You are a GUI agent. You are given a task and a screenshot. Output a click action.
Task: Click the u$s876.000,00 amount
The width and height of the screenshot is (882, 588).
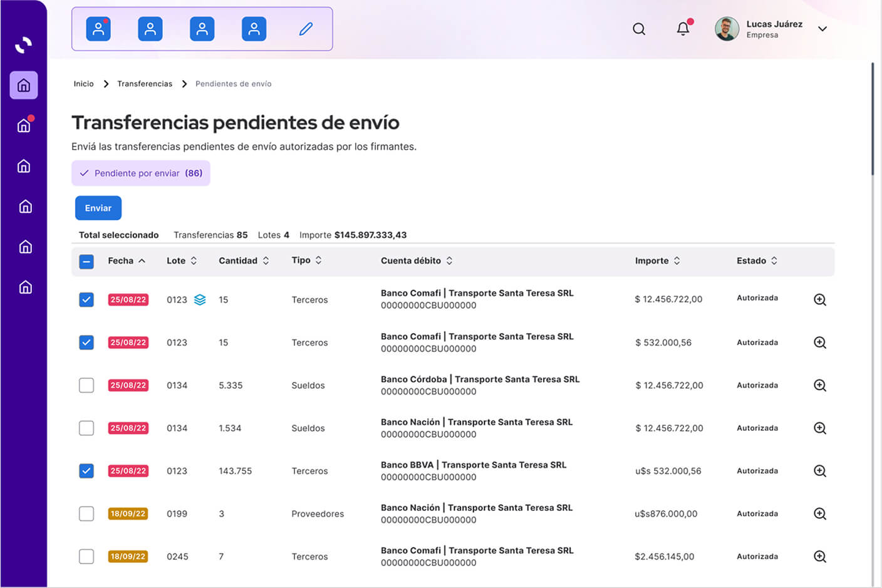[x=666, y=513]
